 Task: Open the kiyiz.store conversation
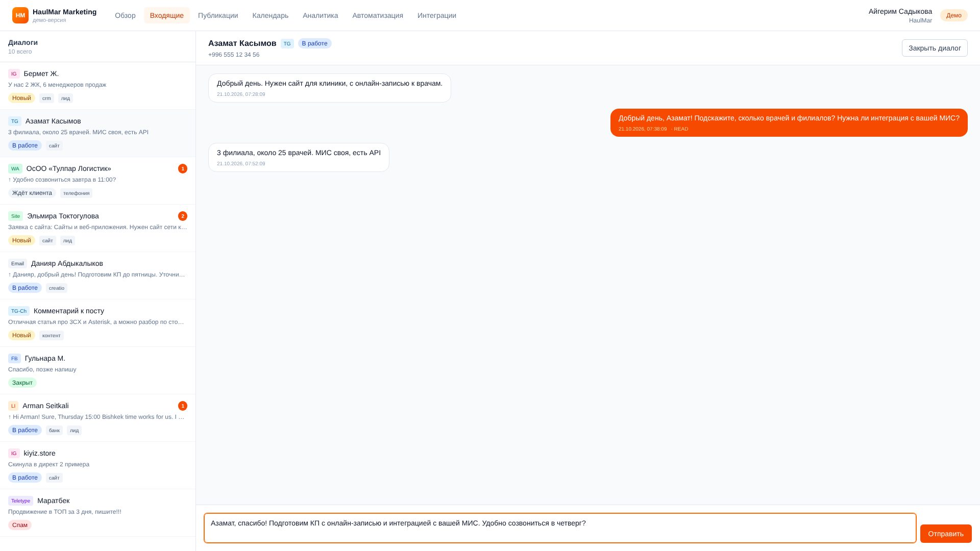coord(97,465)
